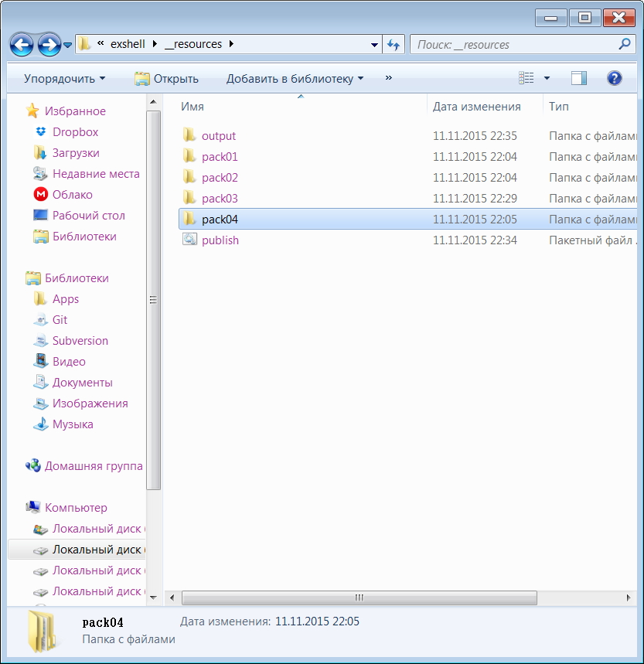Open the Добавить в библиотеку dropdown
This screenshot has height=664, width=644.
[295, 79]
